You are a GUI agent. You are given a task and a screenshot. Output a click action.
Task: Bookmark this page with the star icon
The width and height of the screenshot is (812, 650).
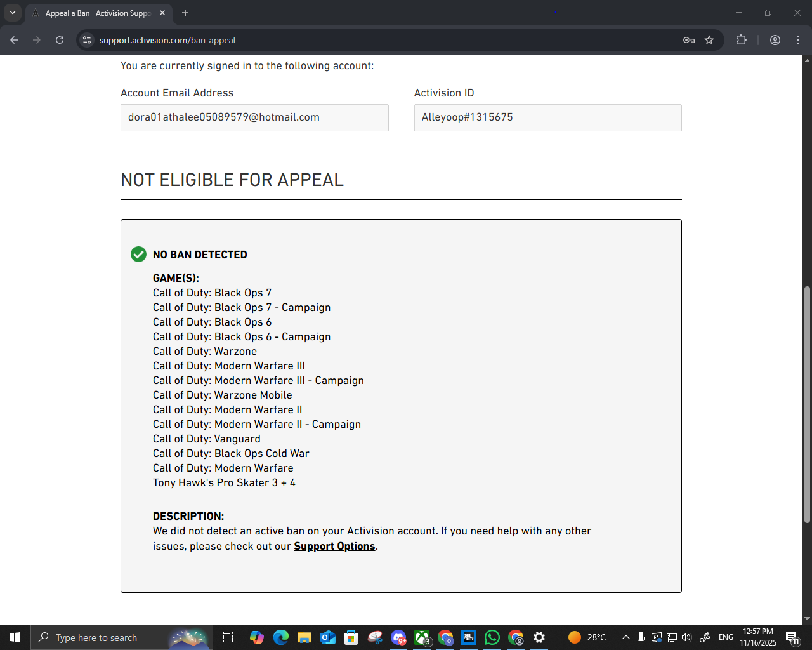709,40
